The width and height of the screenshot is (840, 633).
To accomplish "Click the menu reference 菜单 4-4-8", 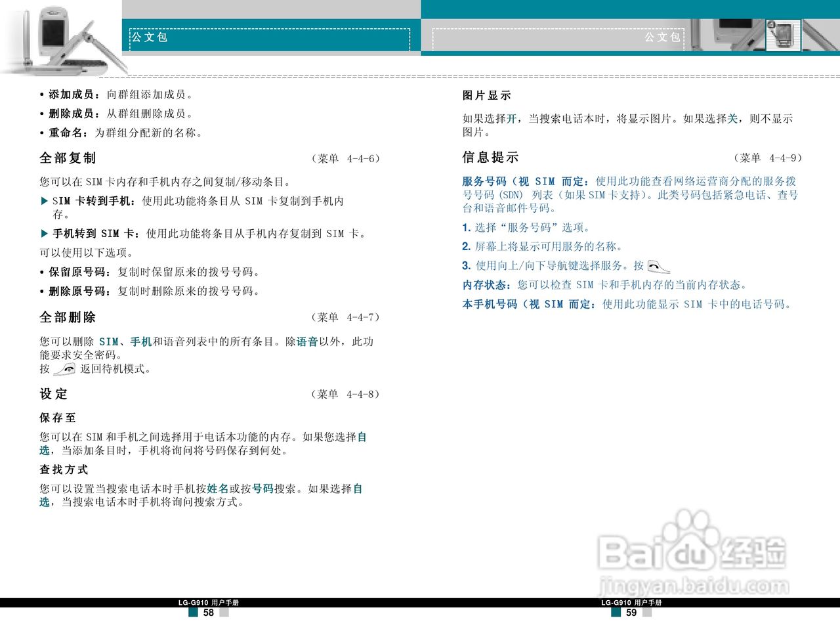I will [345, 394].
